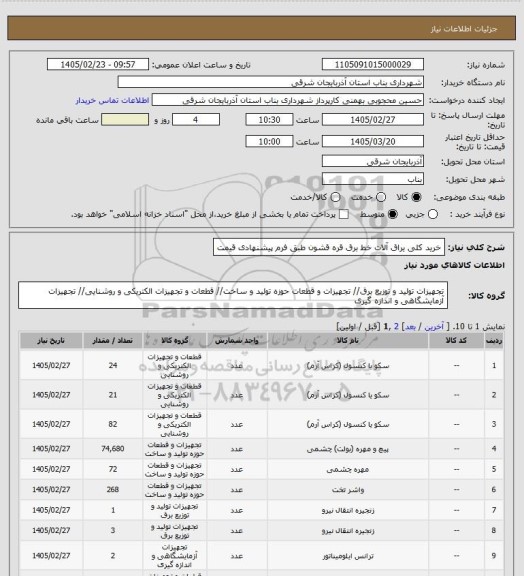Click the announcement date field 1405/02/23 - 09:57

98,64
